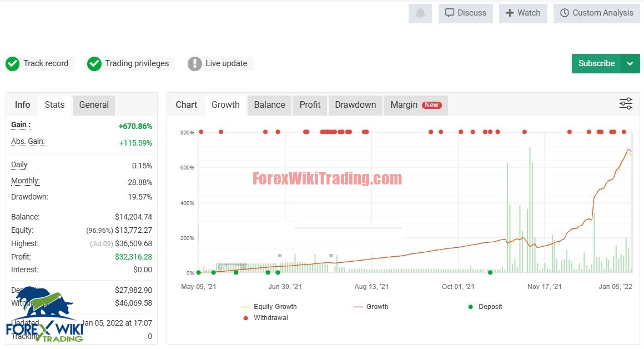The image size is (644, 349).
Task: Click the Jan 05, '22 x-axis label
Action: click(615, 287)
